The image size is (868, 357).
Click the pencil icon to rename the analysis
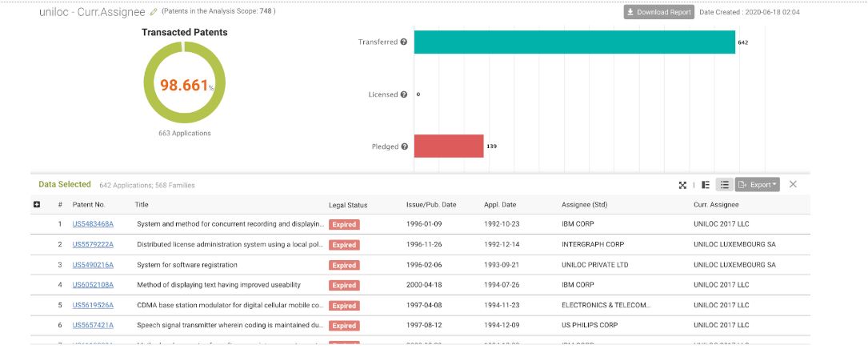[154, 12]
